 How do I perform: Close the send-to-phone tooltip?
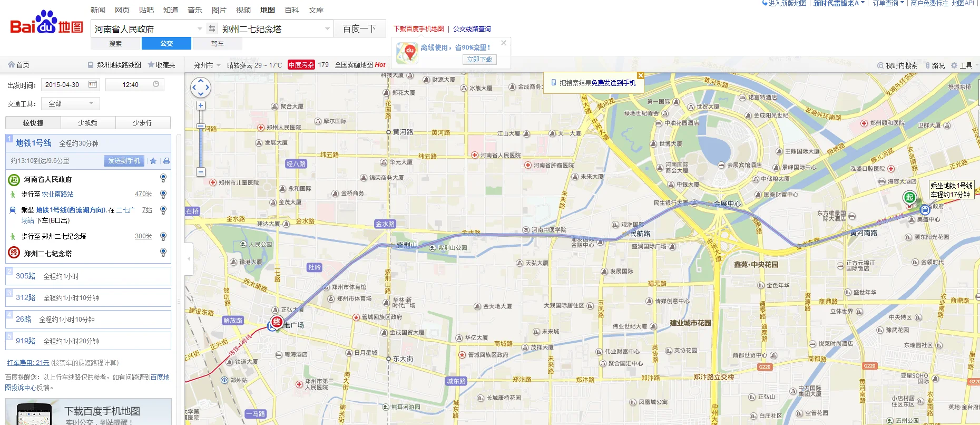641,75
